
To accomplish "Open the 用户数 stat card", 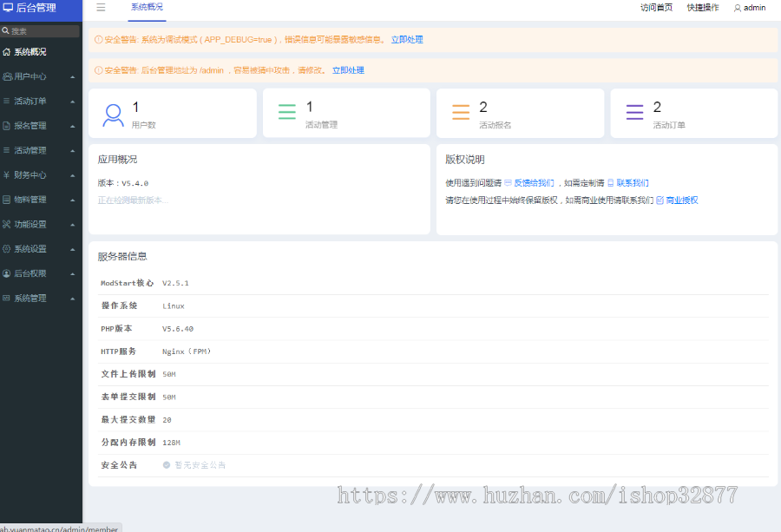I will coord(173,113).
